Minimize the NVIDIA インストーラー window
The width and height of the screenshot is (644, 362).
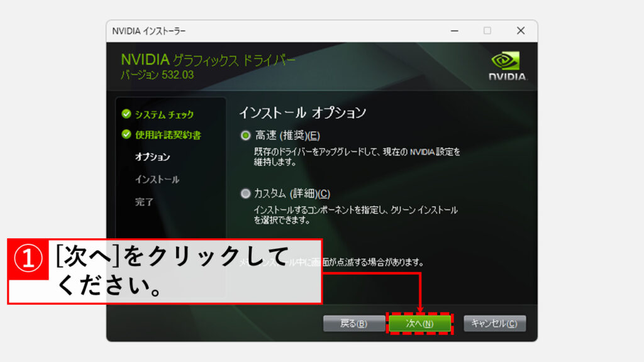pyautogui.click(x=454, y=31)
